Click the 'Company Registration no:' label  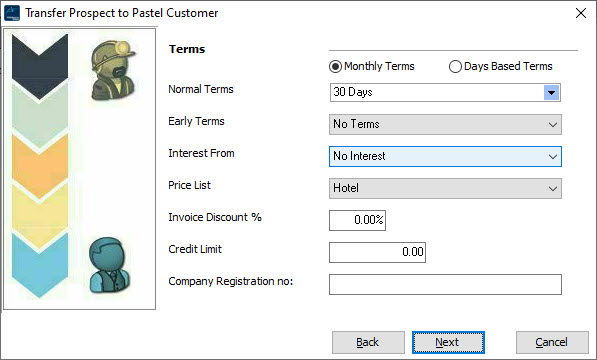(x=231, y=281)
